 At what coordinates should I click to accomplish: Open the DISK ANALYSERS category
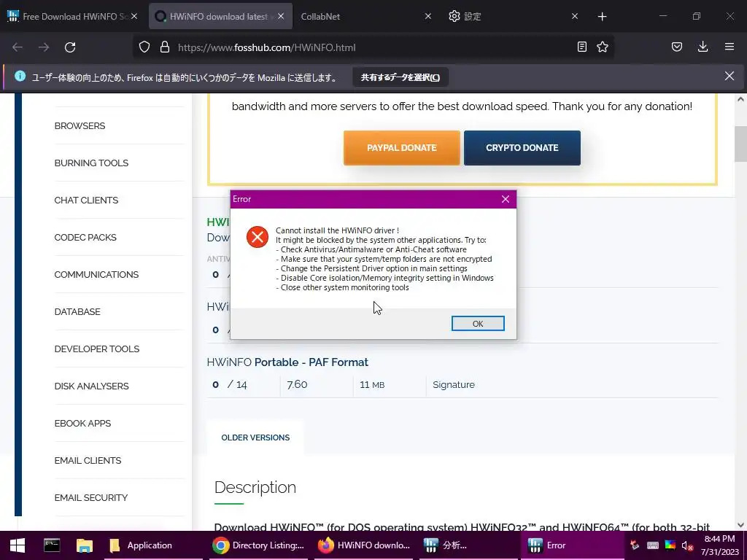coord(91,386)
